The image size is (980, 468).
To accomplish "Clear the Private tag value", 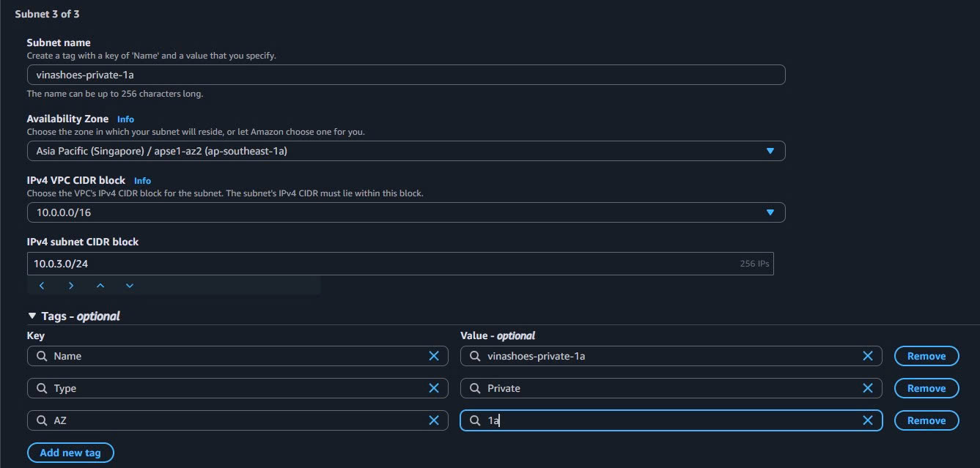I will [867, 388].
